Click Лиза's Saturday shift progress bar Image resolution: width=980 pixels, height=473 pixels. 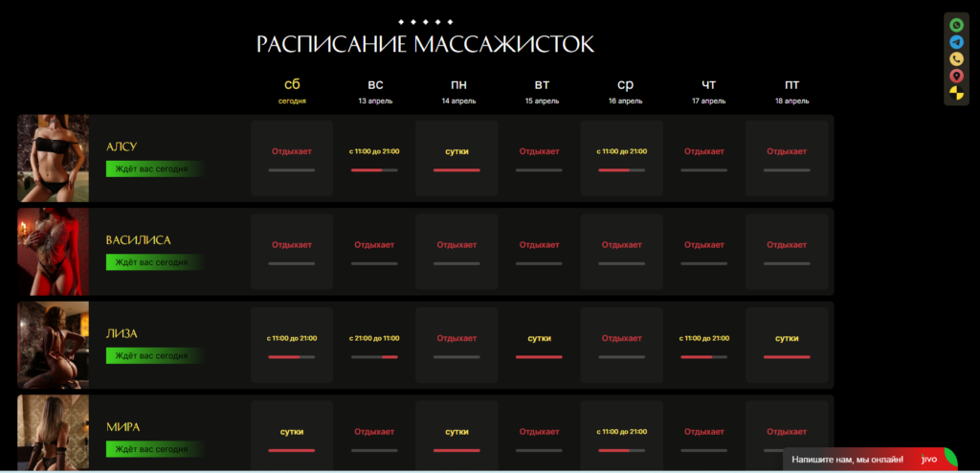pos(292,357)
